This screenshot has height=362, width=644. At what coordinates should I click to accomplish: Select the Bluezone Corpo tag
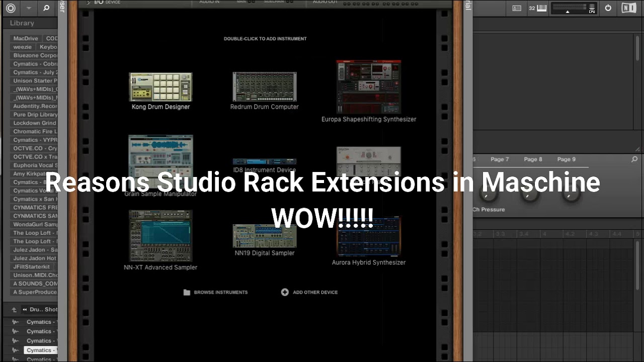[35, 55]
